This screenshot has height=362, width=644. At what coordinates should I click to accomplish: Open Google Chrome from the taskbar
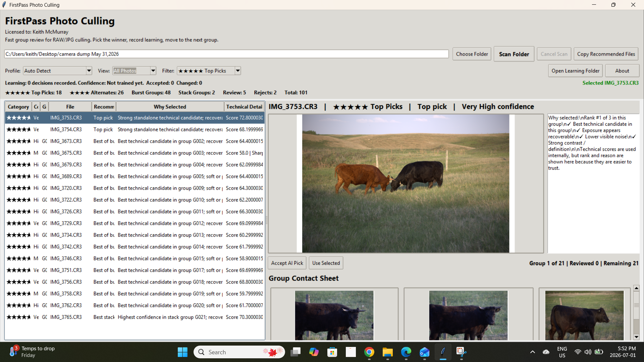[369, 352]
